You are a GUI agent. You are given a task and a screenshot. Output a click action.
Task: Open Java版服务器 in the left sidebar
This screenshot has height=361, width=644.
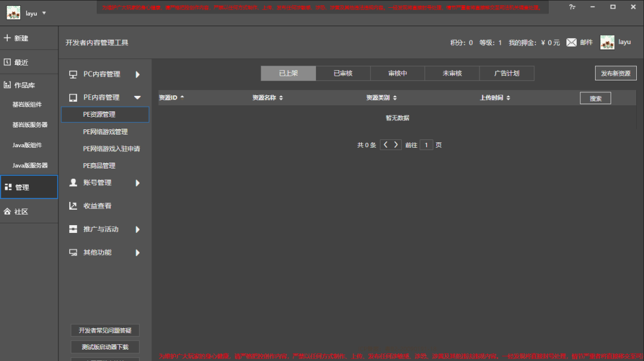pyautogui.click(x=29, y=166)
